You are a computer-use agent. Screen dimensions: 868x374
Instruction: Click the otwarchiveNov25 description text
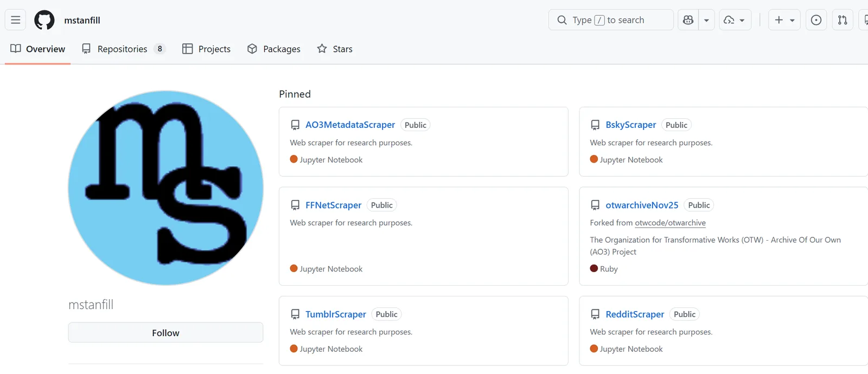(x=716, y=246)
